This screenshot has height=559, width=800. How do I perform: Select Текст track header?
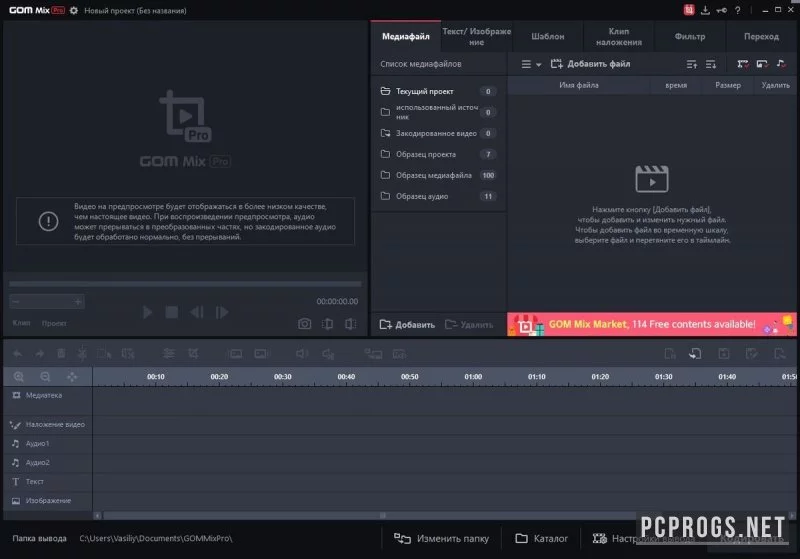(x=47, y=481)
